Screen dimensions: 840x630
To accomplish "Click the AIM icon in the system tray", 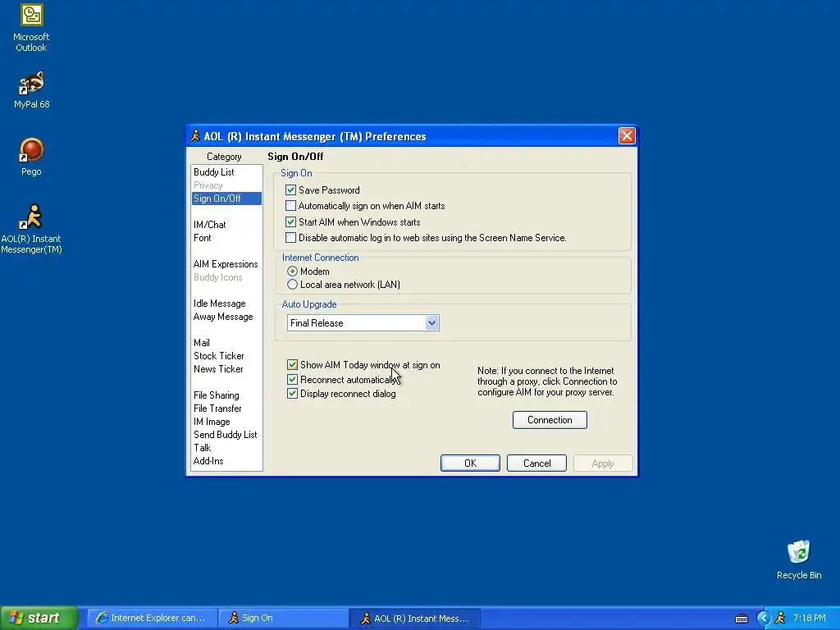I will click(779, 618).
